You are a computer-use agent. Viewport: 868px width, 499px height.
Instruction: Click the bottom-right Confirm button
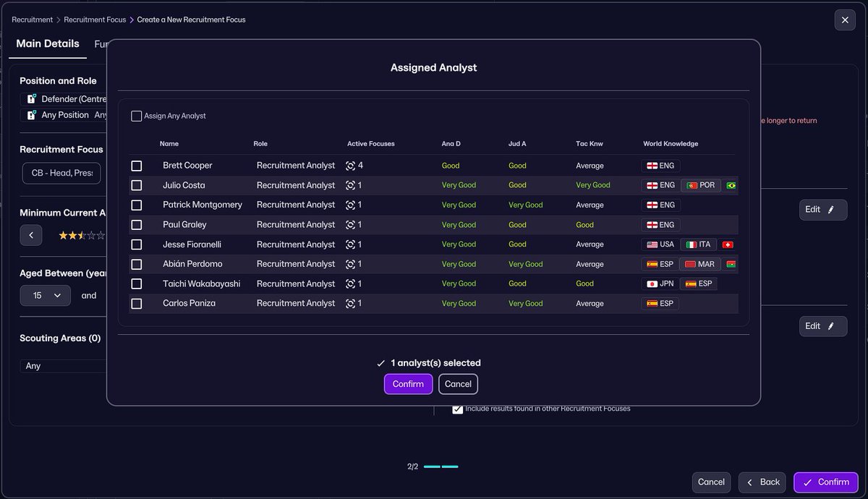826,482
